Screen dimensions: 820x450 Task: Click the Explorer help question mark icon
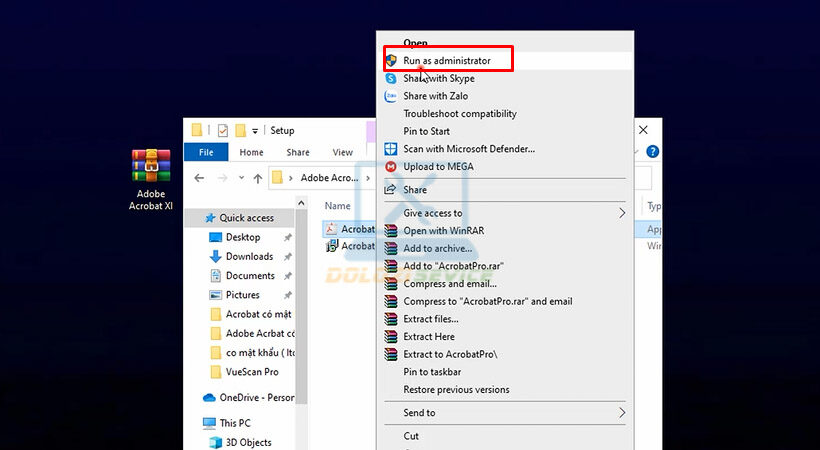652,152
